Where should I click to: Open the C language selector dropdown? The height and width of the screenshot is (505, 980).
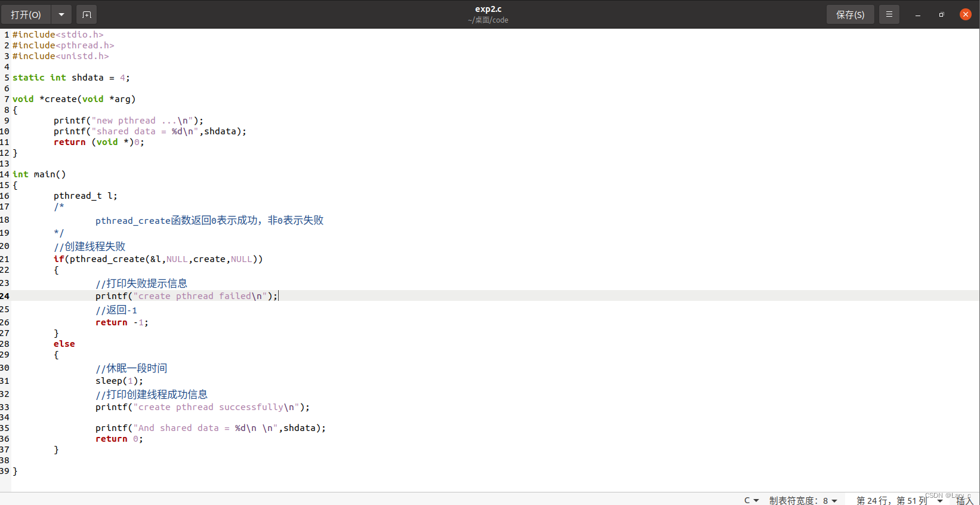(751, 500)
